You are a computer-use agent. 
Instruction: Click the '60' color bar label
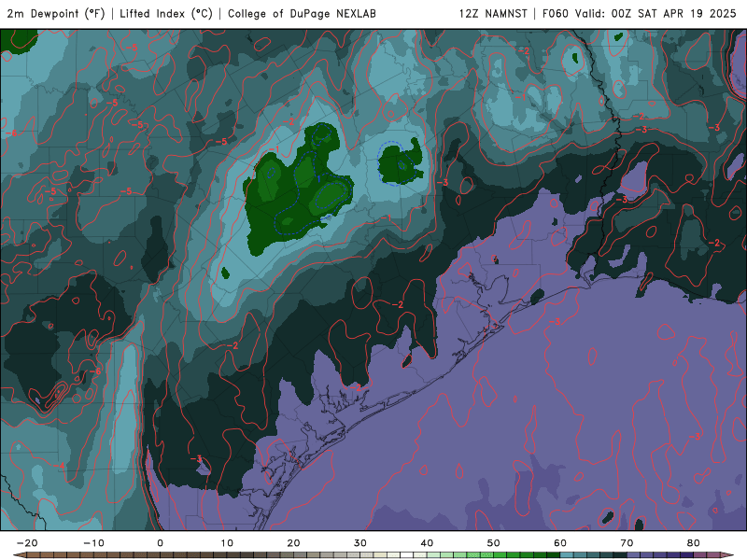(560, 543)
